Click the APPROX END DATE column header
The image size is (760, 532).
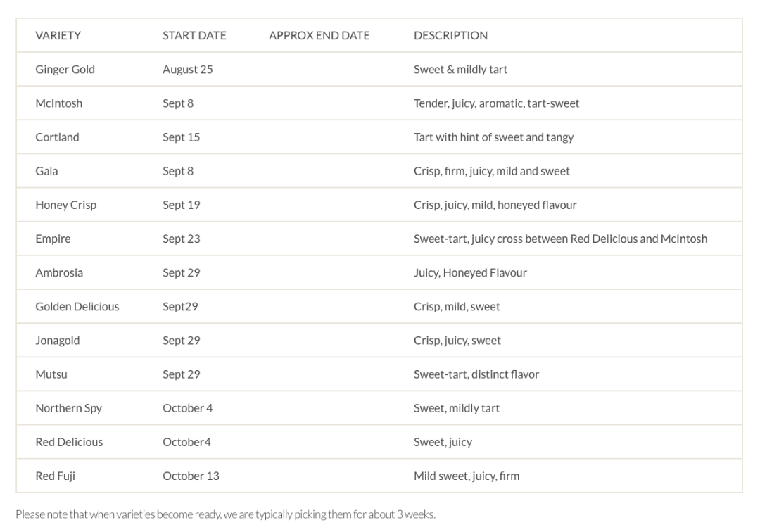pos(319,35)
